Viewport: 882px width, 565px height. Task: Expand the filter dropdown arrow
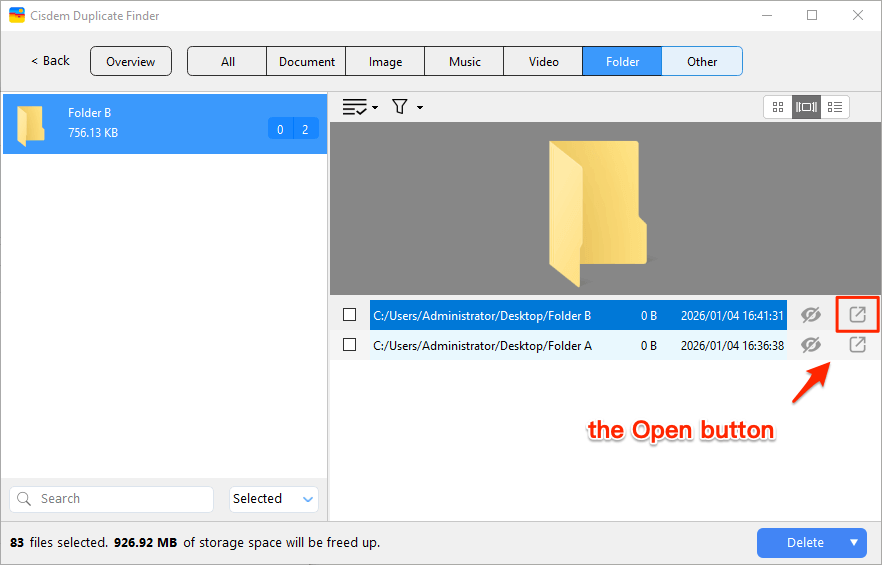pos(420,107)
